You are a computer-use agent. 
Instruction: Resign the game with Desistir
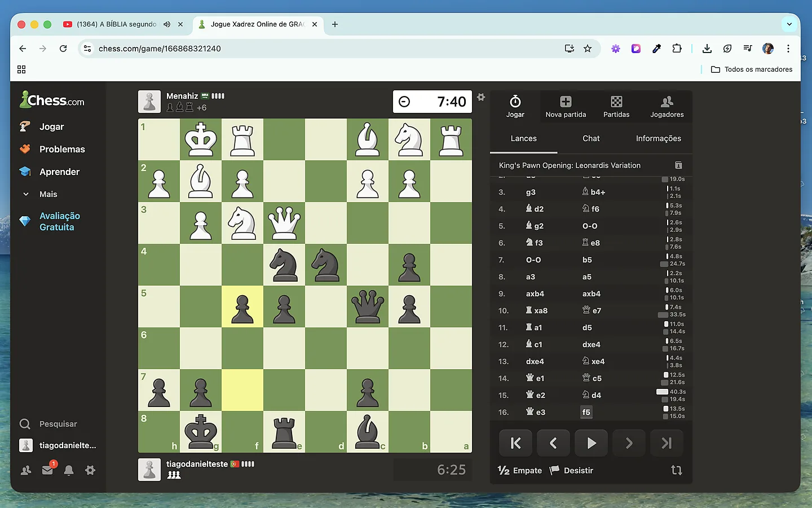[x=572, y=470]
